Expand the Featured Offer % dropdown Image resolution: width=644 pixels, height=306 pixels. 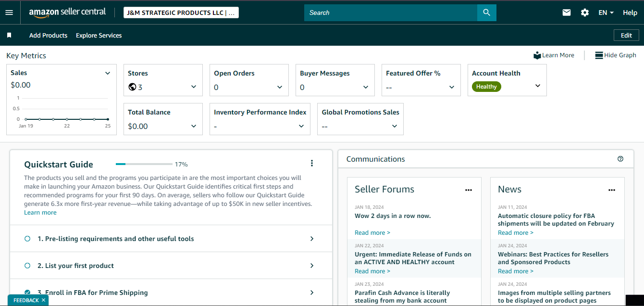(452, 87)
